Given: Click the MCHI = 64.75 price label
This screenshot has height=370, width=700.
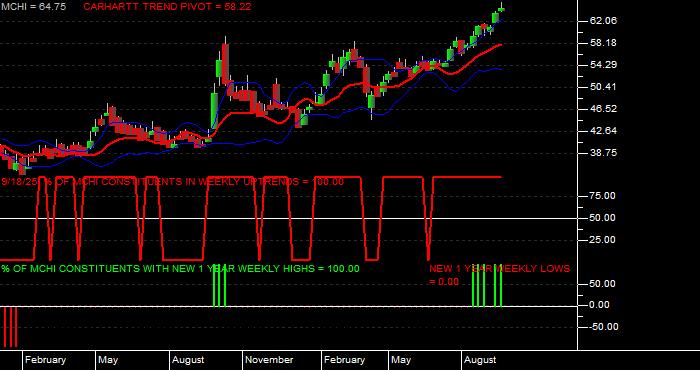Looking at the screenshot, I should 33,7.
